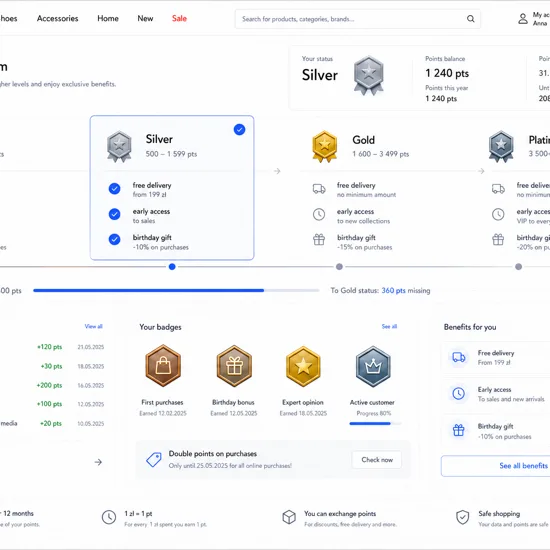The height and width of the screenshot is (550, 550).
Task: Click Earned 12.02.2025 under First purchases
Action: pyautogui.click(x=163, y=414)
